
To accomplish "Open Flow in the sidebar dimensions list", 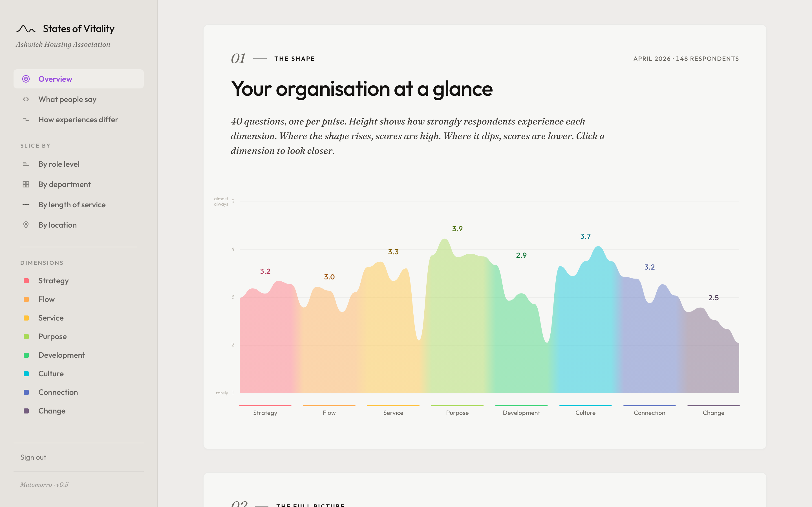I will tap(46, 299).
